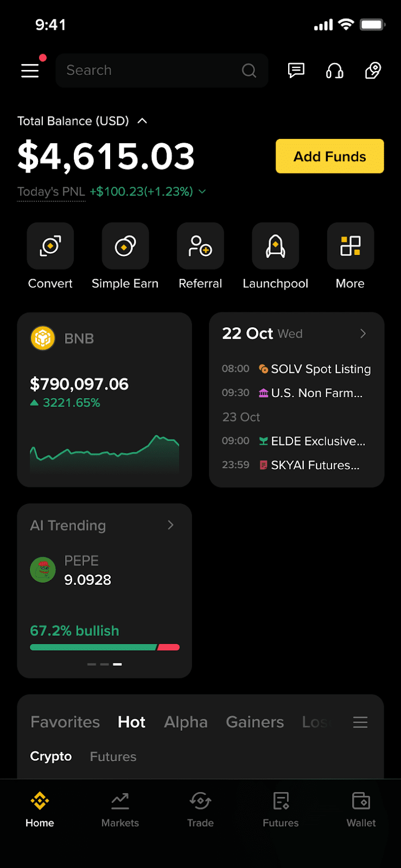The width and height of the screenshot is (401, 868).
Task: Select the Futures sub-tab
Action: [x=113, y=756]
